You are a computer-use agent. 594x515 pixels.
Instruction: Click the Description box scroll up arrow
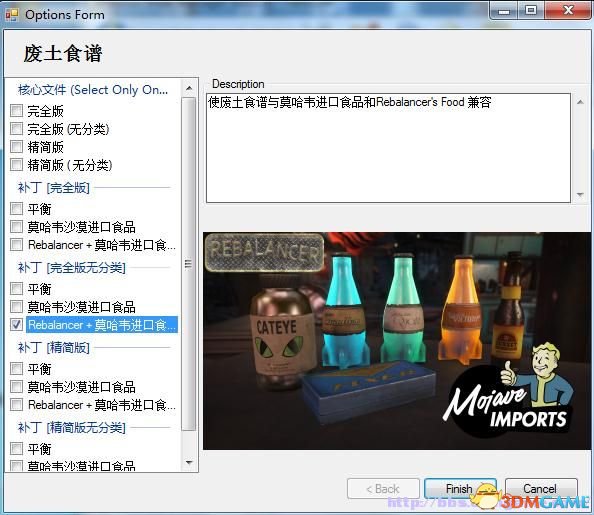point(580,102)
